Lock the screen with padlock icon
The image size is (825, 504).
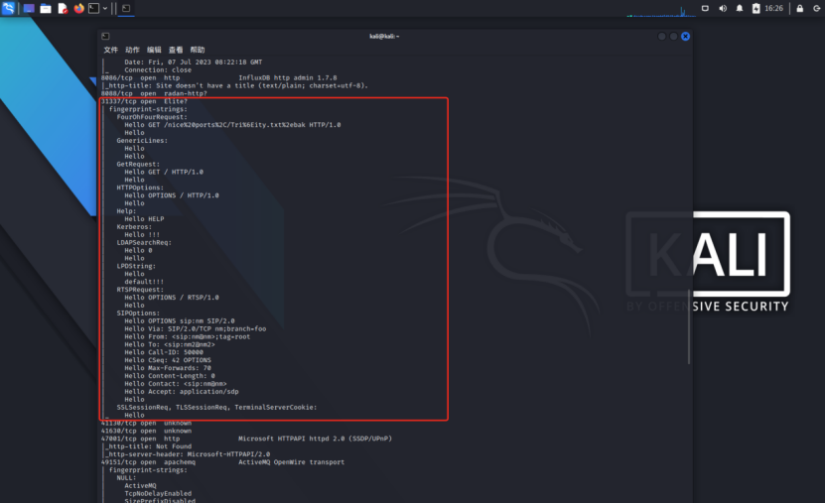[x=800, y=8]
